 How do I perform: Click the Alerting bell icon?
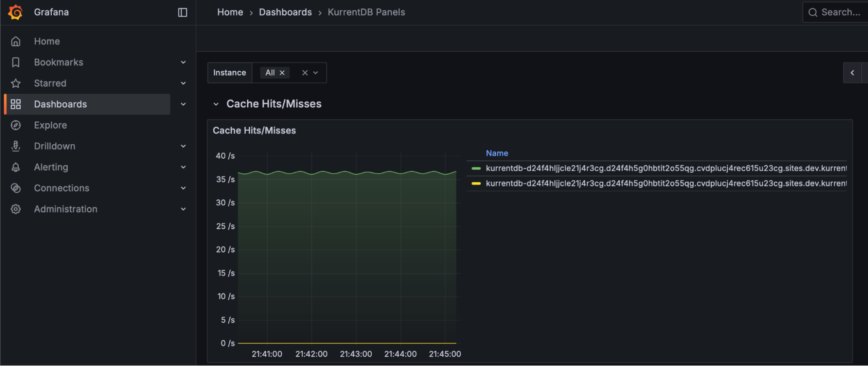[x=16, y=167]
